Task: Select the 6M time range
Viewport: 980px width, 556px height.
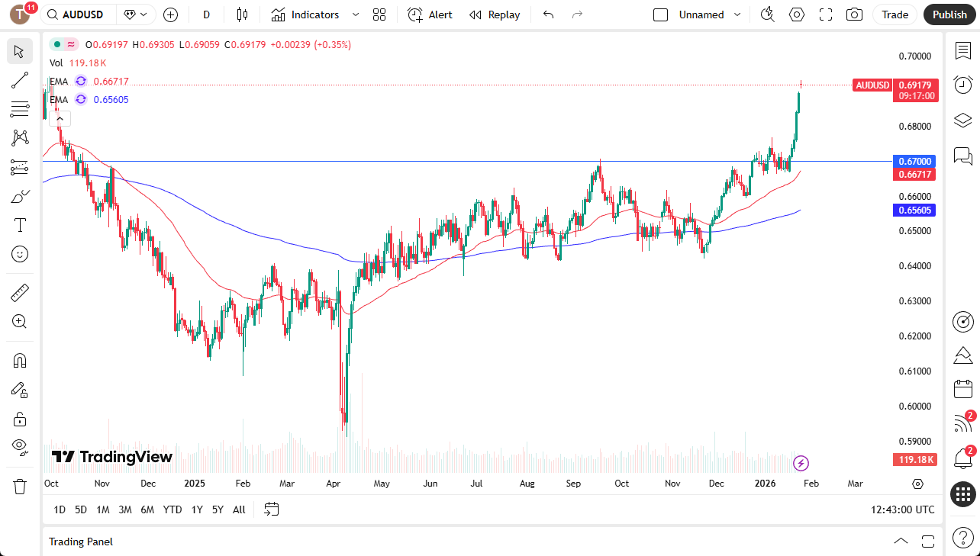Action: [x=147, y=509]
